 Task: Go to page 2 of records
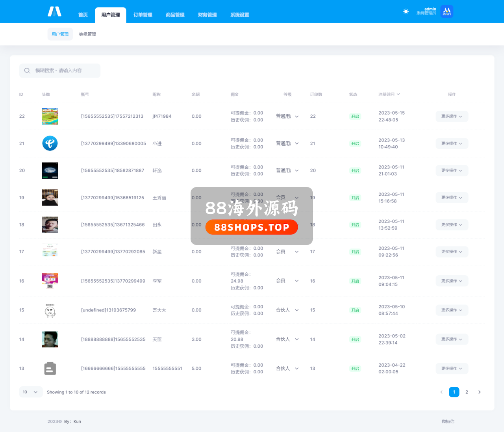pos(467,392)
